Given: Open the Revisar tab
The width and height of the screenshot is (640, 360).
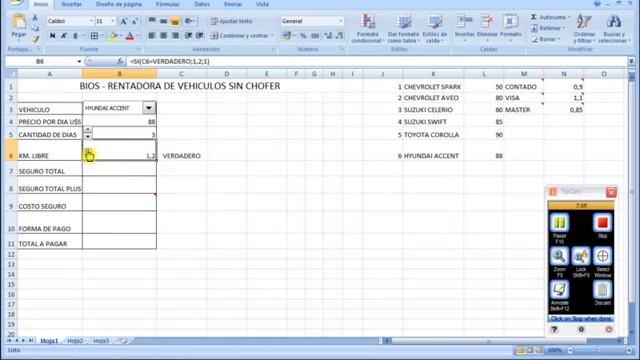Looking at the screenshot, I should coord(233,4).
